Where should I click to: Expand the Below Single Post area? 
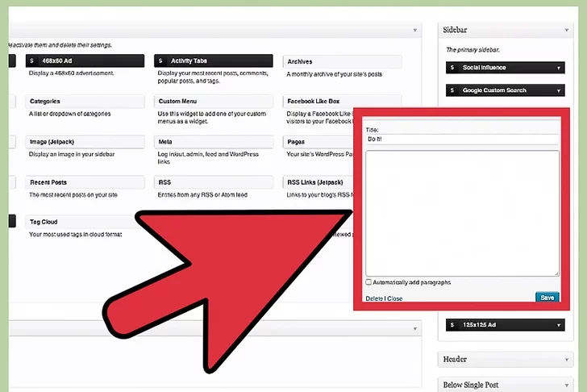pos(569,386)
